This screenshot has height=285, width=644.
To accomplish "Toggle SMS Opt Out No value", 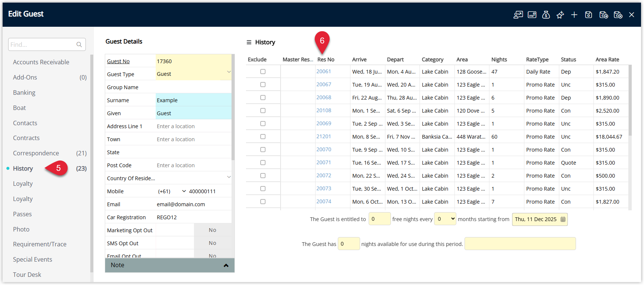I will pos(213,243).
